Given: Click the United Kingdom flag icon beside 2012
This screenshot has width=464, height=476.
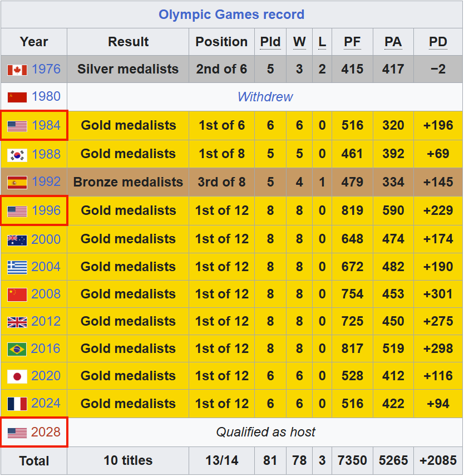Looking at the screenshot, I should click(17, 322).
